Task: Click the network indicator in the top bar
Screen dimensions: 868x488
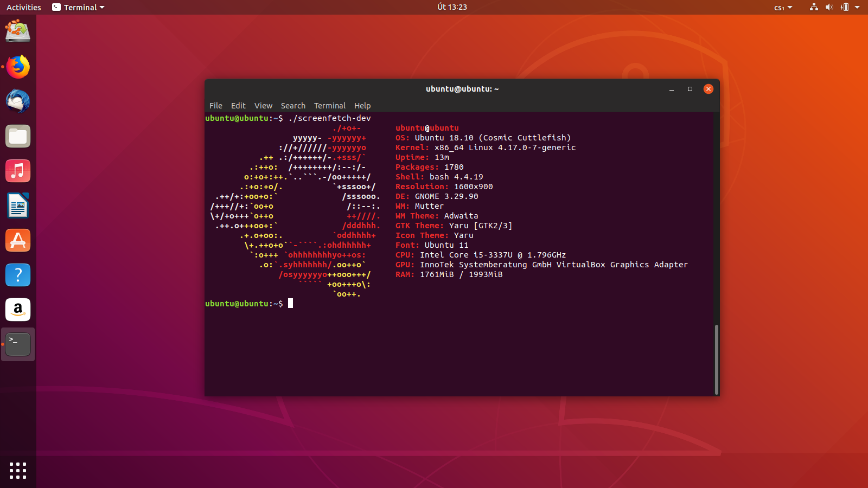Action: (x=813, y=7)
